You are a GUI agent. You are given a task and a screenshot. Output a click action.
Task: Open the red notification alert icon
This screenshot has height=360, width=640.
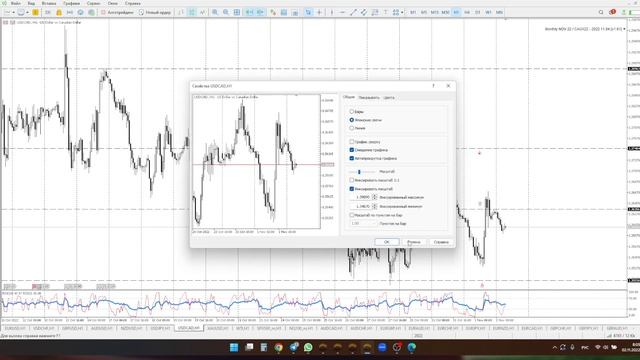(x=612, y=12)
